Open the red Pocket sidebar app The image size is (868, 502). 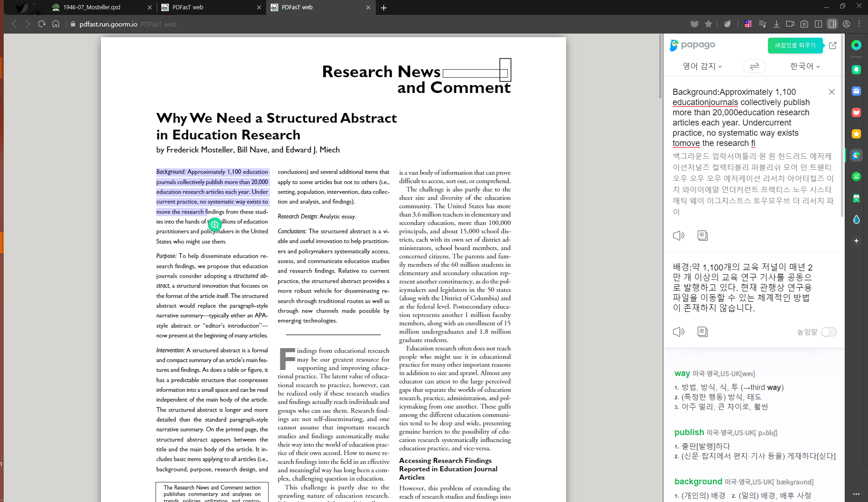click(x=856, y=112)
